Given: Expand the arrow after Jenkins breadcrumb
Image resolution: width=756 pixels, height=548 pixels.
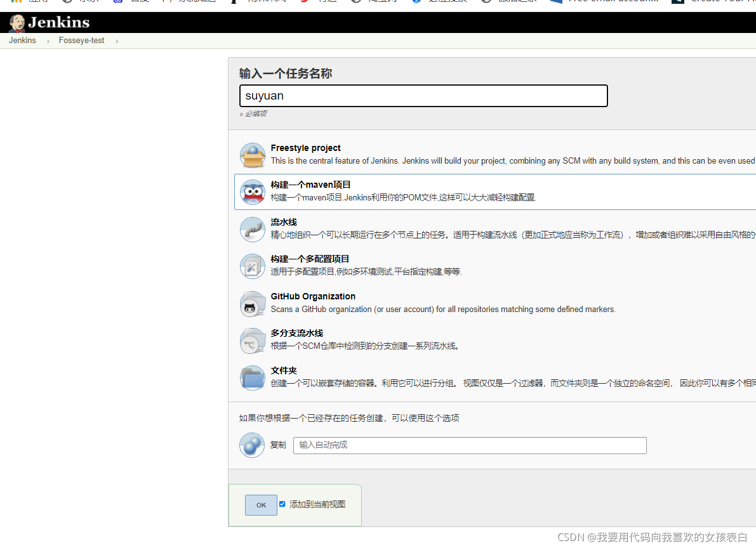Looking at the screenshot, I should click(48, 41).
